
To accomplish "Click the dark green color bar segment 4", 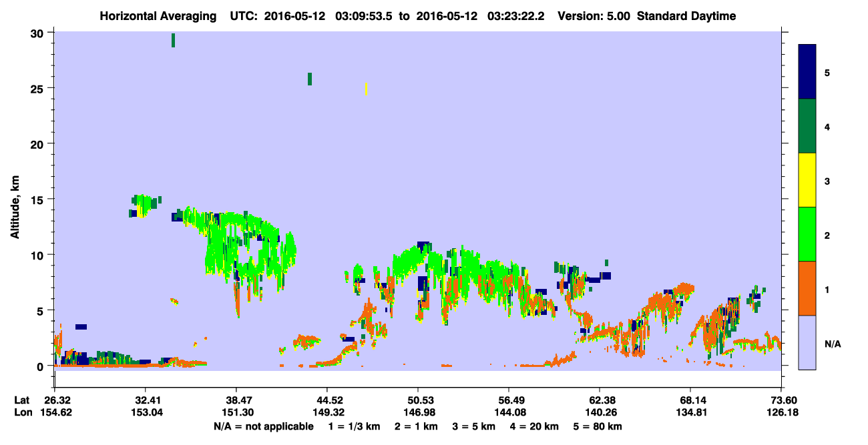I will [807, 126].
